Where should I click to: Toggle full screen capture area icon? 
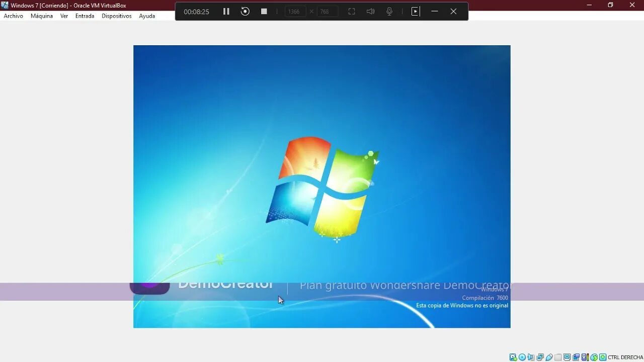coord(352,11)
